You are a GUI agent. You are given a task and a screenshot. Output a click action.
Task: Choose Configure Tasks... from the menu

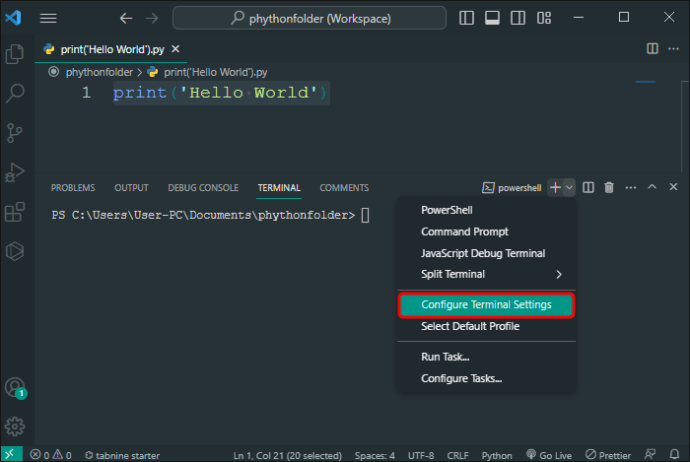(x=487, y=378)
